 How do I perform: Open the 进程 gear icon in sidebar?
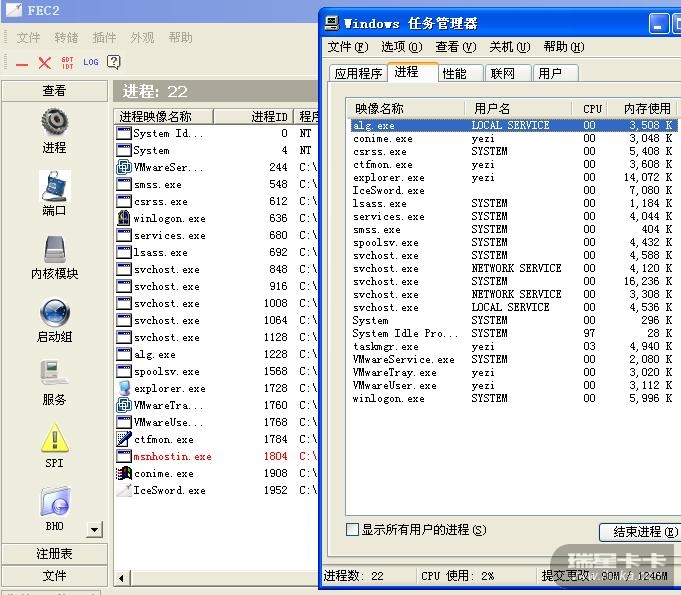pyautogui.click(x=54, y=122)
